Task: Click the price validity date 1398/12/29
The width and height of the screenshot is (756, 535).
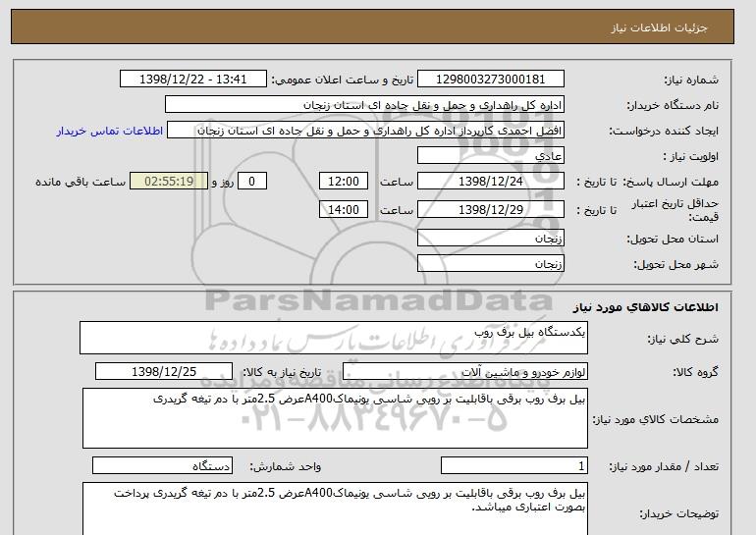Action: (x=490, y=210)
